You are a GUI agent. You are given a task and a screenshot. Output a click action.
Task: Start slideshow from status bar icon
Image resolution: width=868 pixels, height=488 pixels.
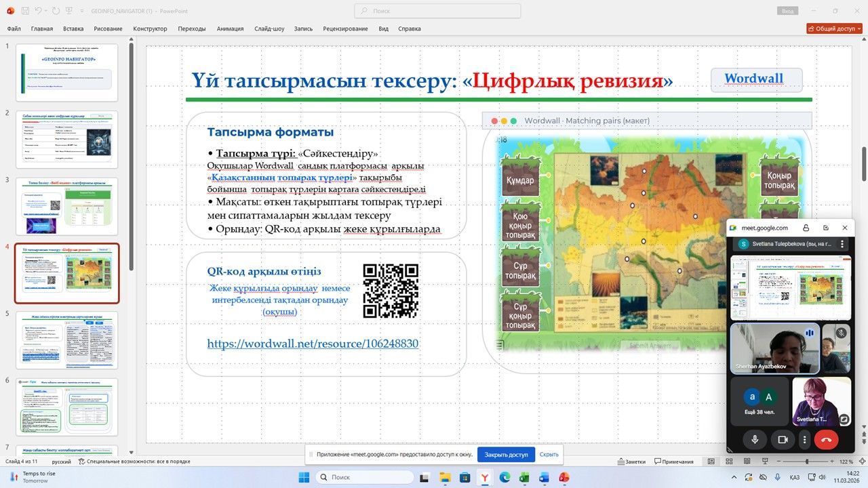(764, 462)
